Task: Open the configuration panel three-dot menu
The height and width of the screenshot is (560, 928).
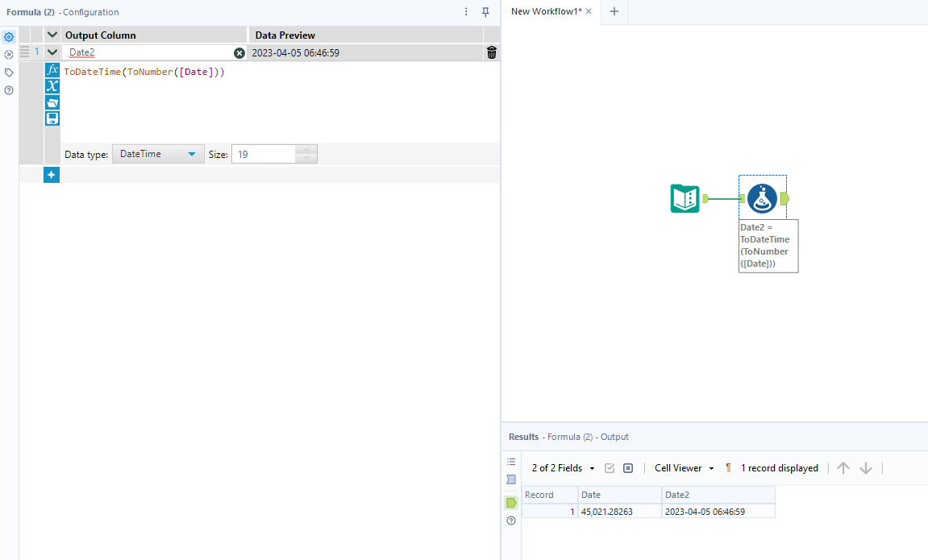Action: tap(466, 12)
